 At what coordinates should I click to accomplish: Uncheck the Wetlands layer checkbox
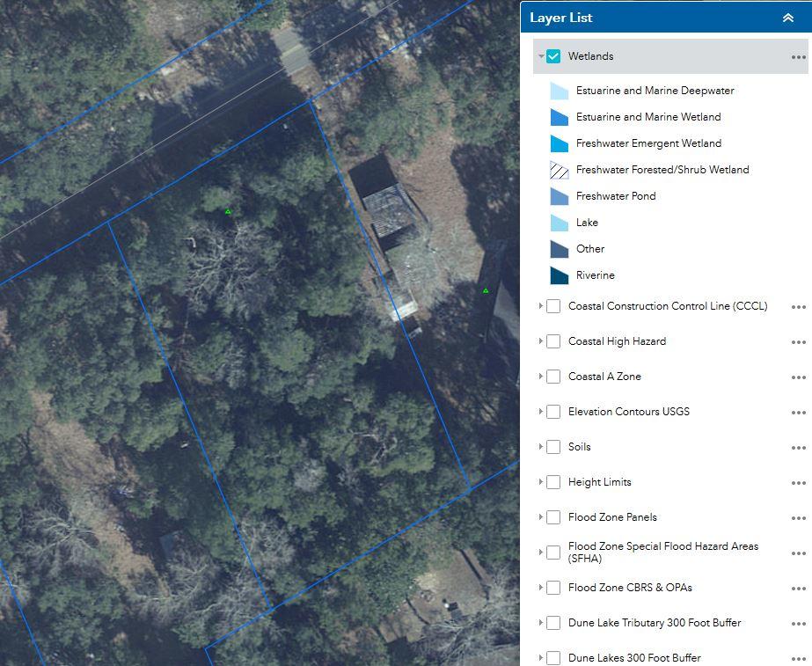click(x=553, y=55)
